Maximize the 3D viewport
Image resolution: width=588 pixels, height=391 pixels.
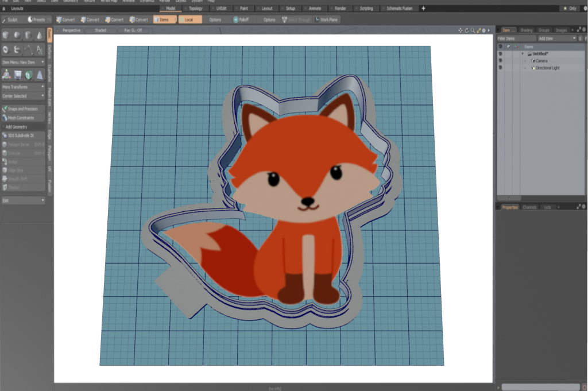point(479,30)
